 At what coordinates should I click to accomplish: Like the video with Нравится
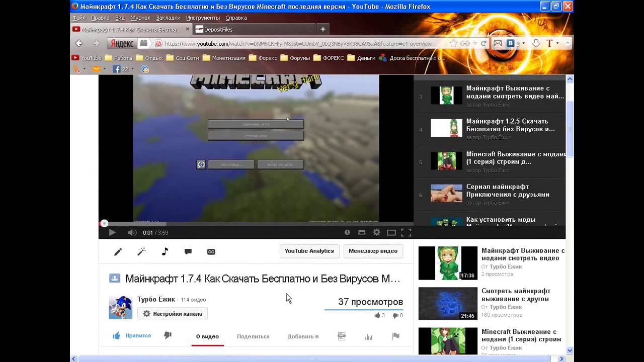click(131, 335)
